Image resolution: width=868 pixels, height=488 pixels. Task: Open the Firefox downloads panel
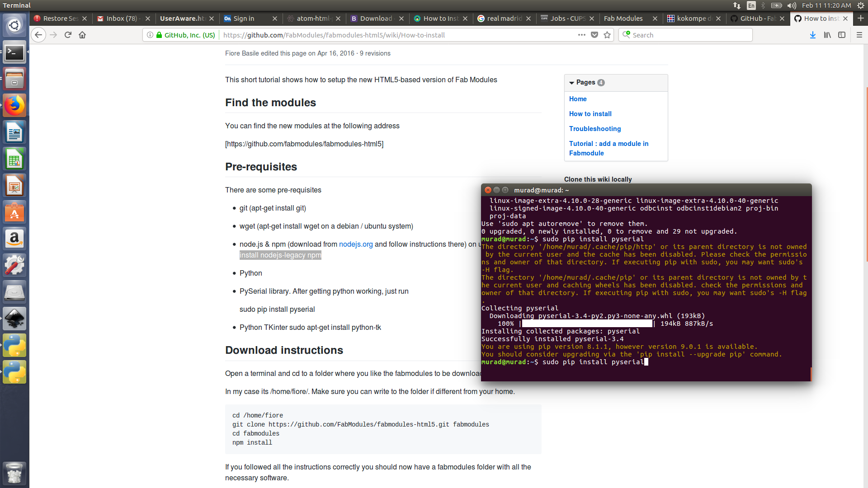813,35
